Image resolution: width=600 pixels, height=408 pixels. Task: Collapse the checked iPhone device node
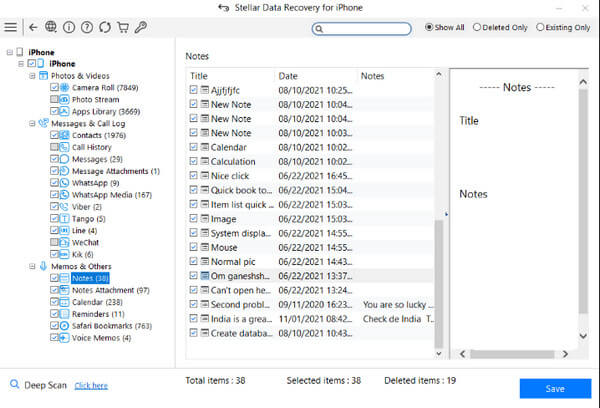[21, 64]
